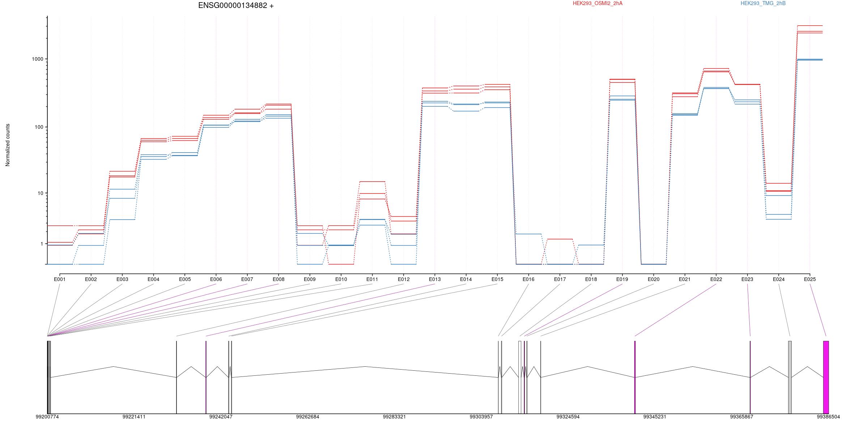Click exon label E023

[747, 279]
